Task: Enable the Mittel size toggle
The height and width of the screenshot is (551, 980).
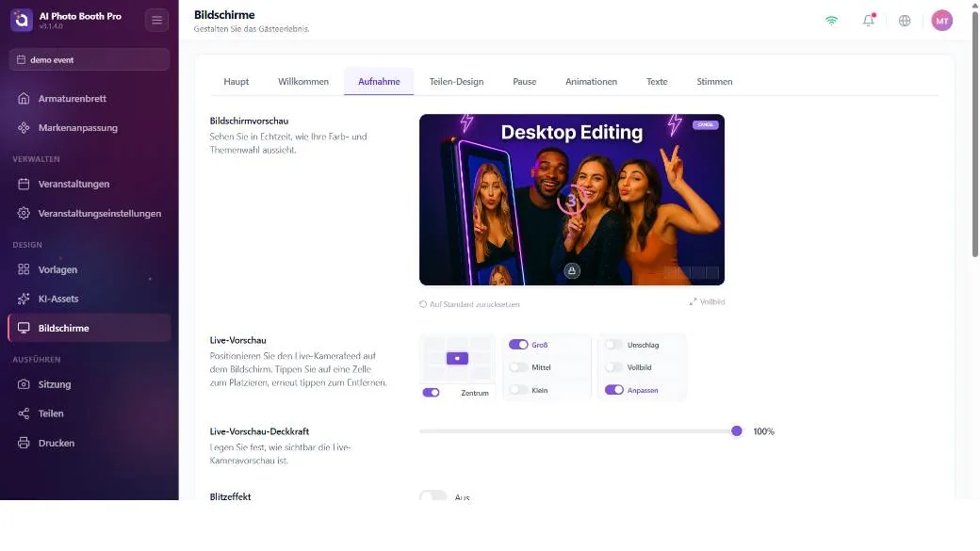Action: tap(518, 367)
